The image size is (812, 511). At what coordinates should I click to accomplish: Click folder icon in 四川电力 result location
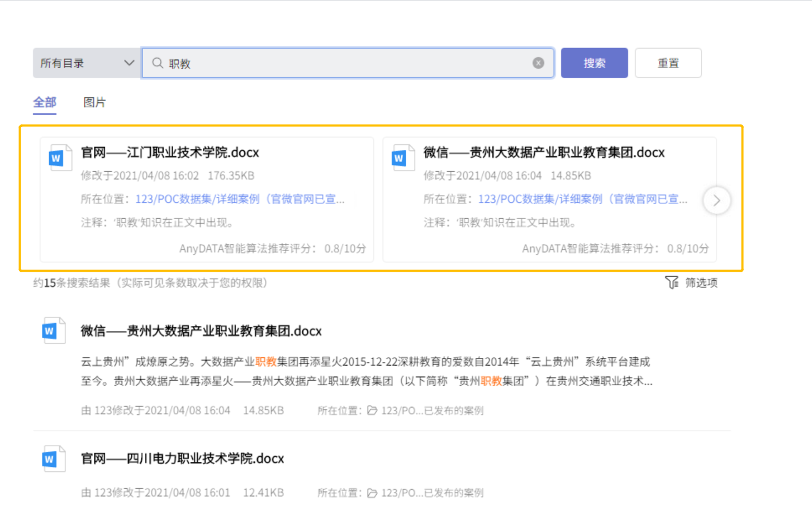pos(372,493)
